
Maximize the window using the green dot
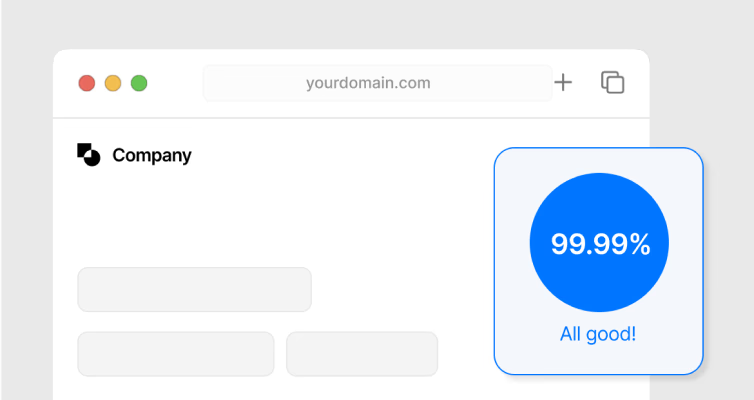(139, 83)
